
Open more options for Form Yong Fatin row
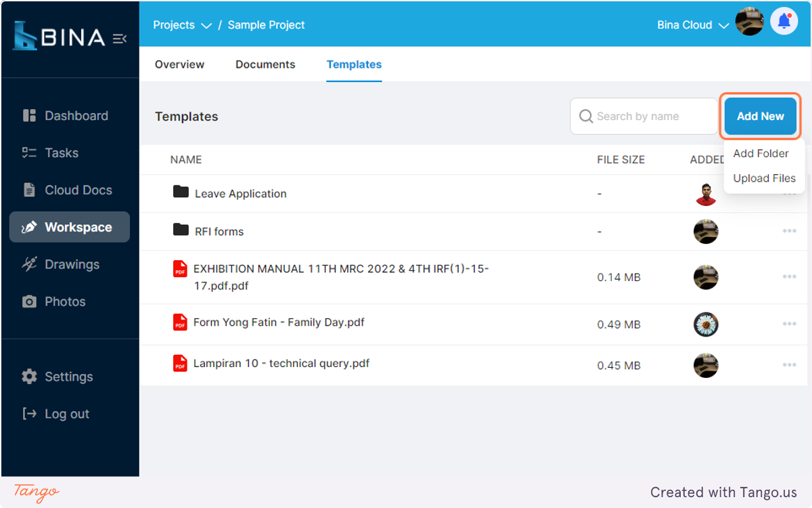(x=789, y=324)
